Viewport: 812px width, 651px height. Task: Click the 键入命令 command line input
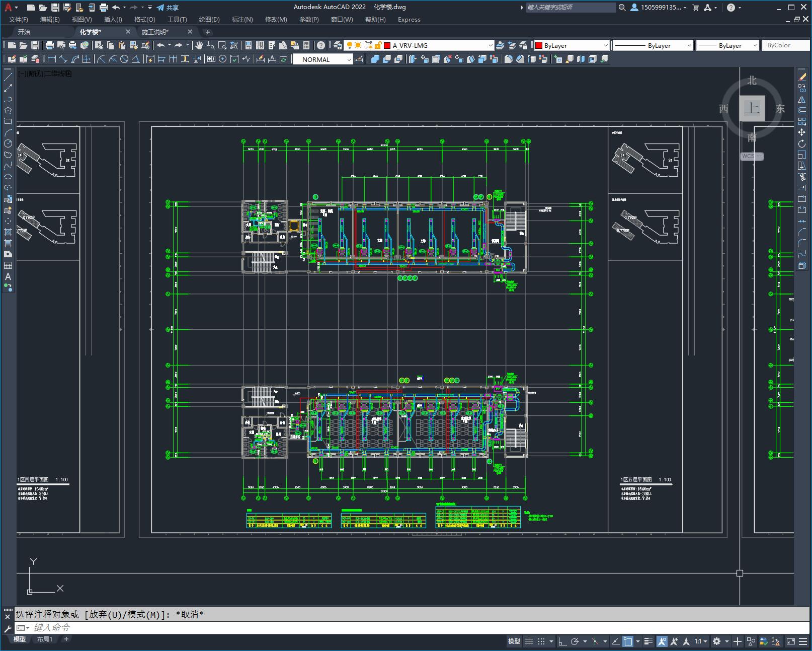pos(413,627)
